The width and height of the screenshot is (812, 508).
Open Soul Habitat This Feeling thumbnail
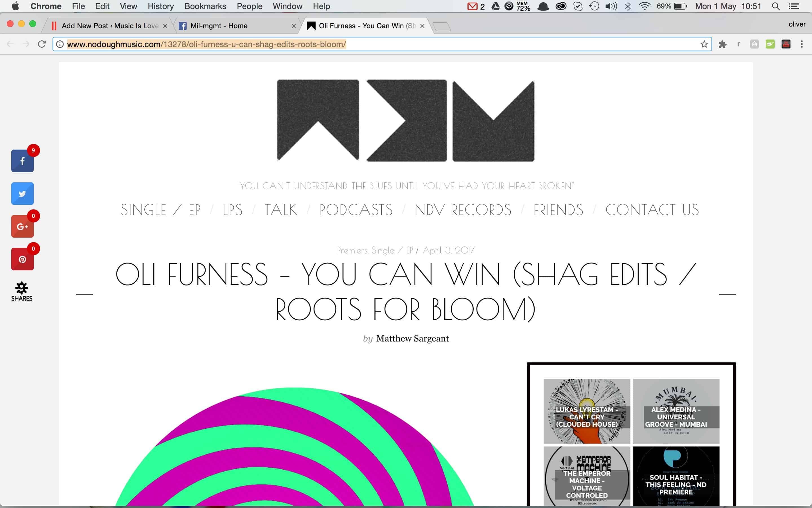676,476
